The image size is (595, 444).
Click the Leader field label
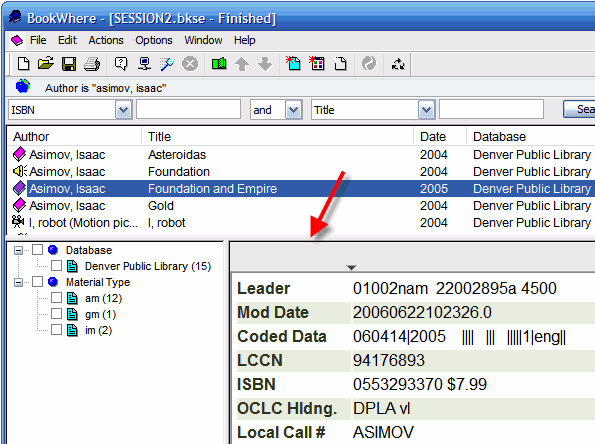coord(264,288)
